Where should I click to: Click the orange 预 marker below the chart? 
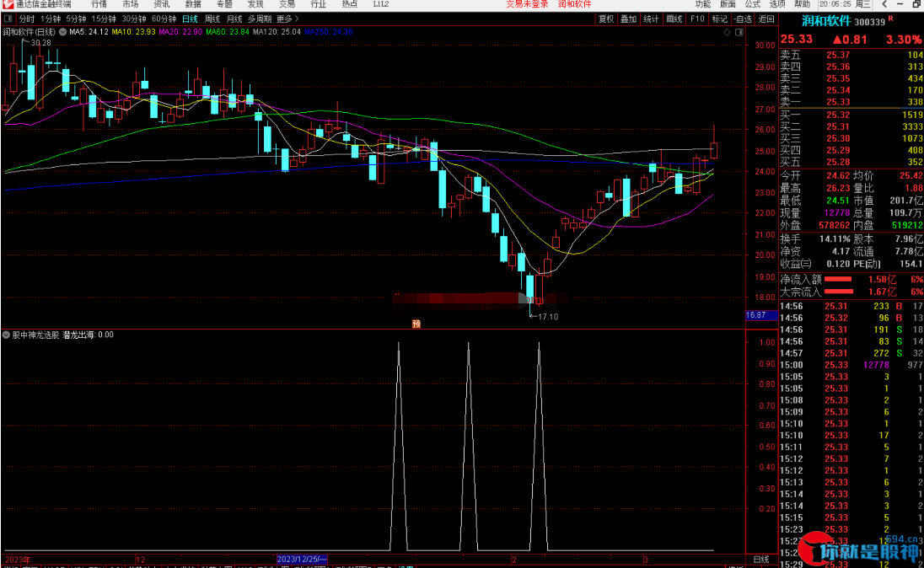(416, 324)
